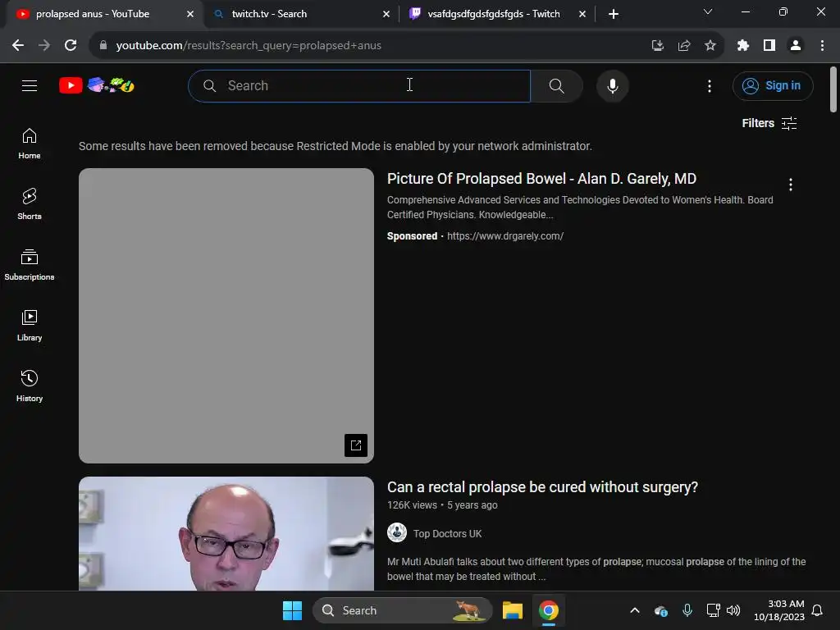Viewport: 840px width, 630px height.
Task: Go forward in Chrome
Action: (x=44, y=46)
